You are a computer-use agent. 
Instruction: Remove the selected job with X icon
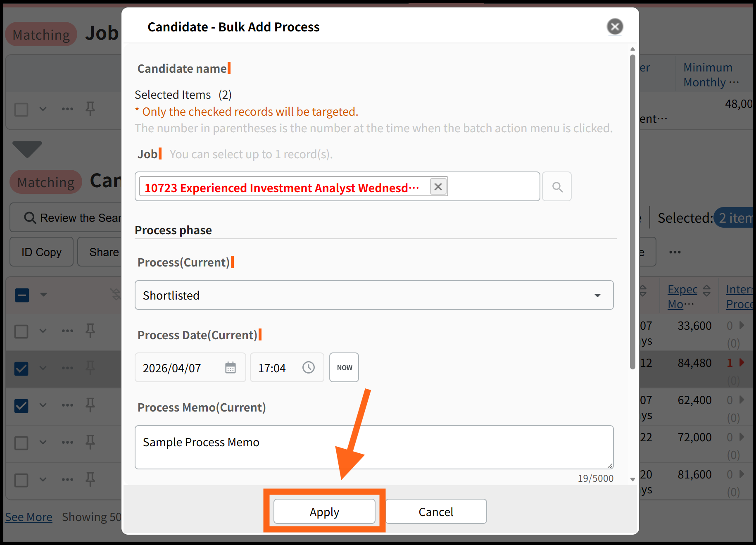438,187
